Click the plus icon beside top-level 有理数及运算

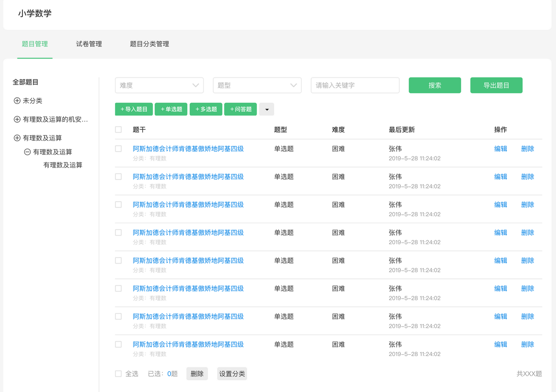point(17,138)
